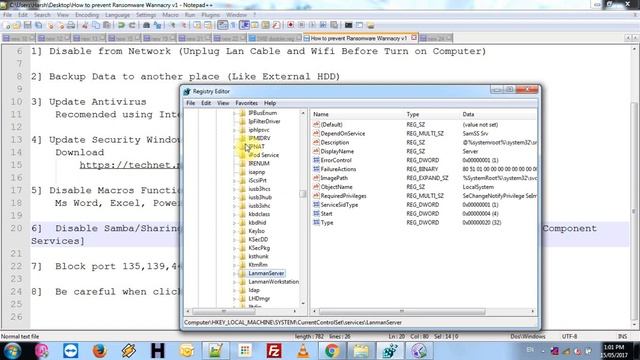
Task: Expand the iusb3hub tree node arrow
Action: point(235,198)
